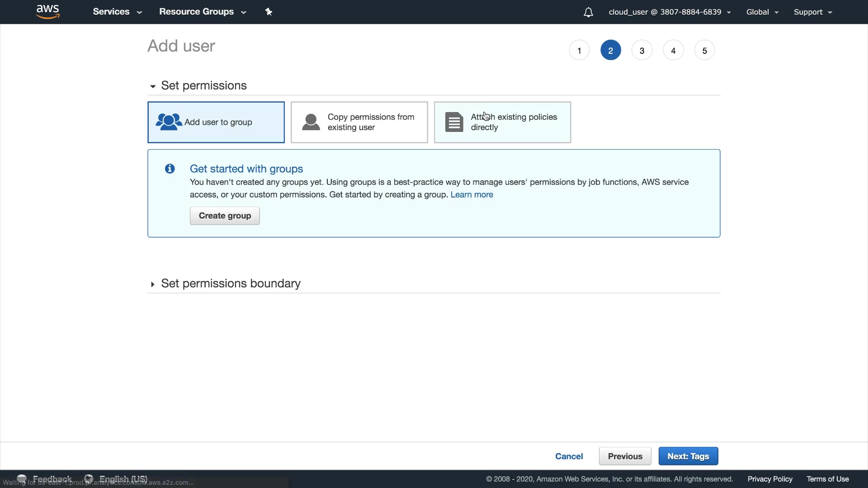Click the Feedback speech bubble icon
Screen dimensions: 868x488
coord(22,479)
